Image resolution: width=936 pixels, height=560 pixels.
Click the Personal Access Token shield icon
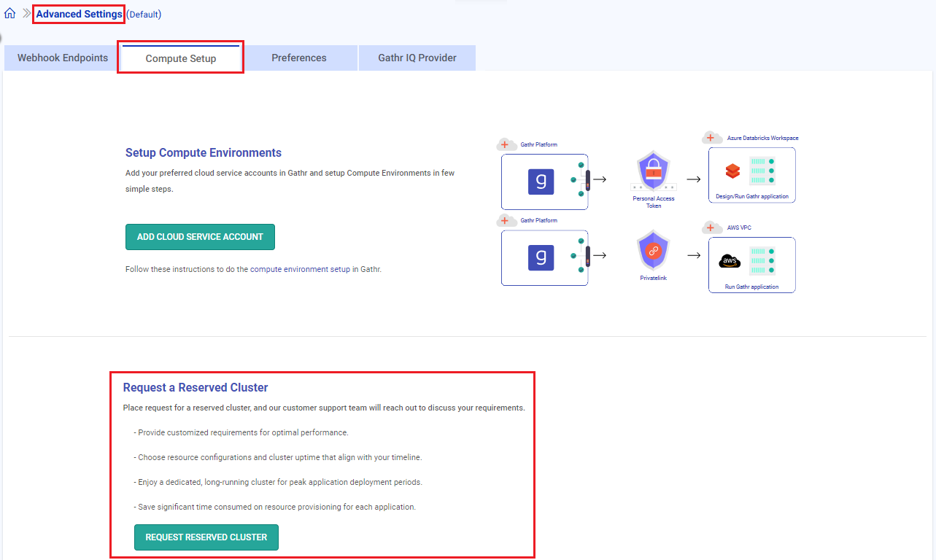coord(653,171)
